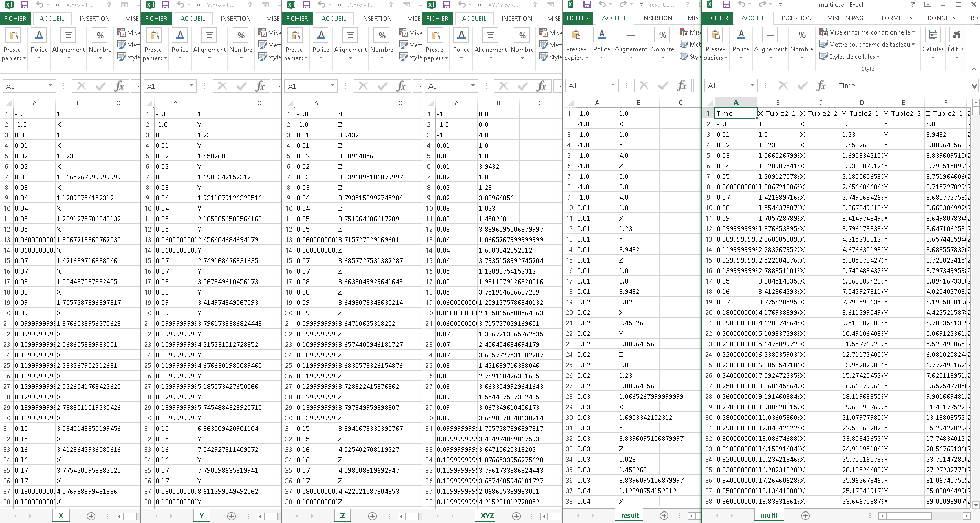
Task: Open Name Box dropdown in X.csv window
Action: (x=50, y=86)
